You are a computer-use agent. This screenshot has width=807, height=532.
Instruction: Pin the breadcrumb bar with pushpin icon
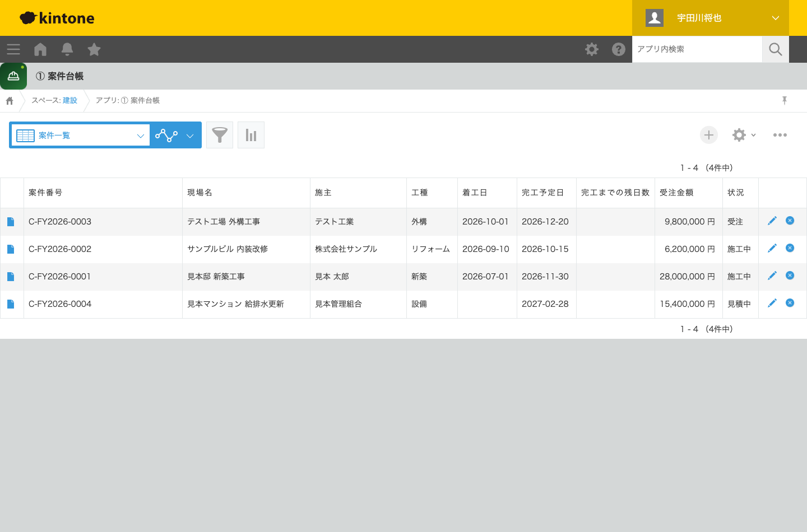pyautogui.click(x=785, y=100)
